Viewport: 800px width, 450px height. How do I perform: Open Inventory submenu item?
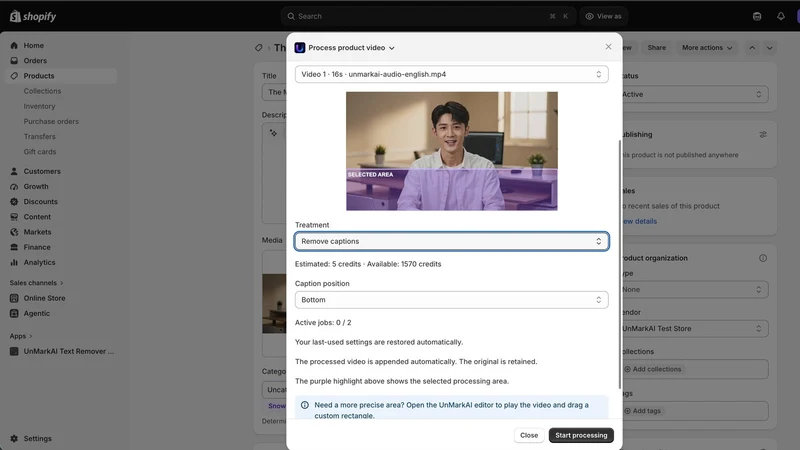point(39,106)
